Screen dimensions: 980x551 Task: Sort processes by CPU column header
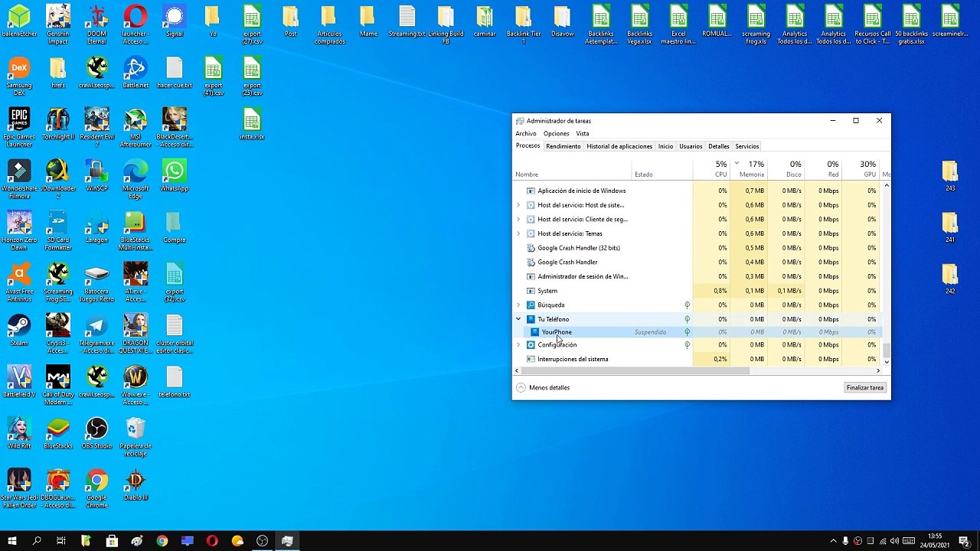point(711,169)
